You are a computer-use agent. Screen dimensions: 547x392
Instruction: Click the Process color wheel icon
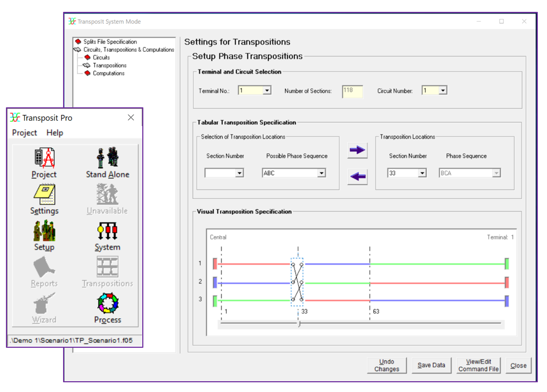click(107, 304)
